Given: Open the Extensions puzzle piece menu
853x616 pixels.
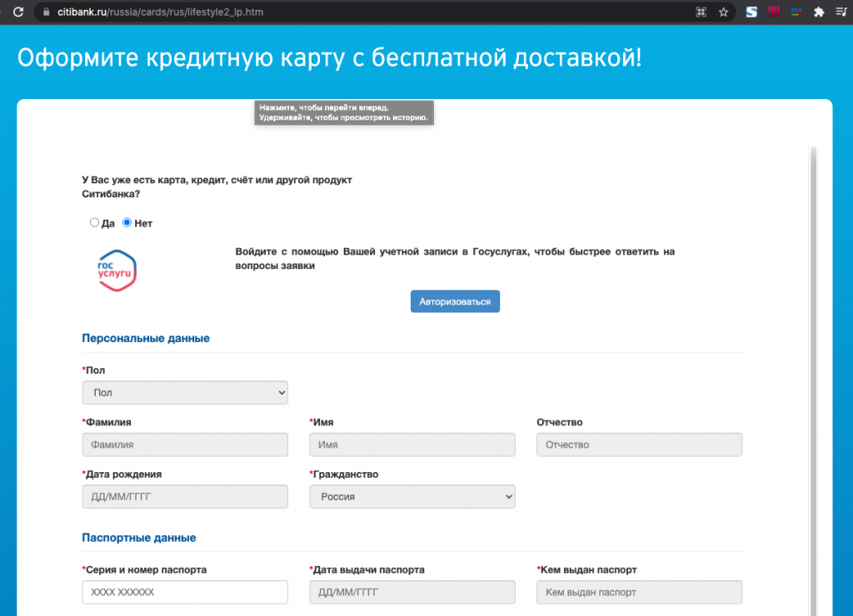Looking at the screenshot, I should 819,12.
